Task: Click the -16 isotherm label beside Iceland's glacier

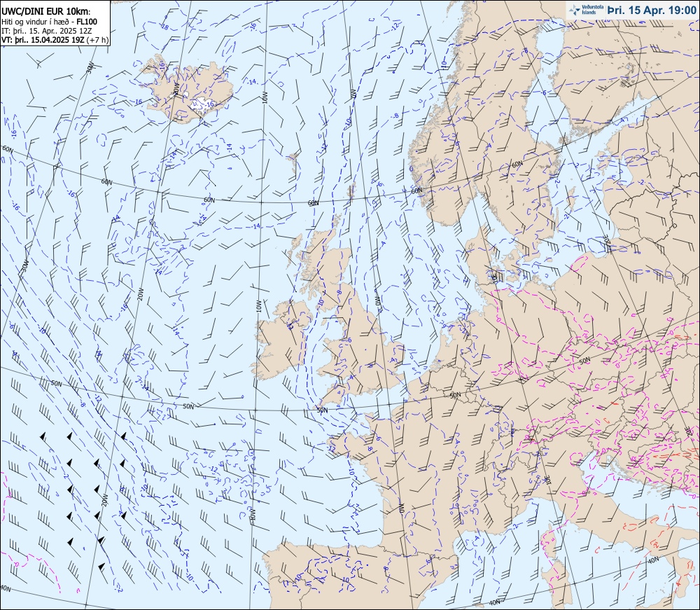Action: coord(210,104)
